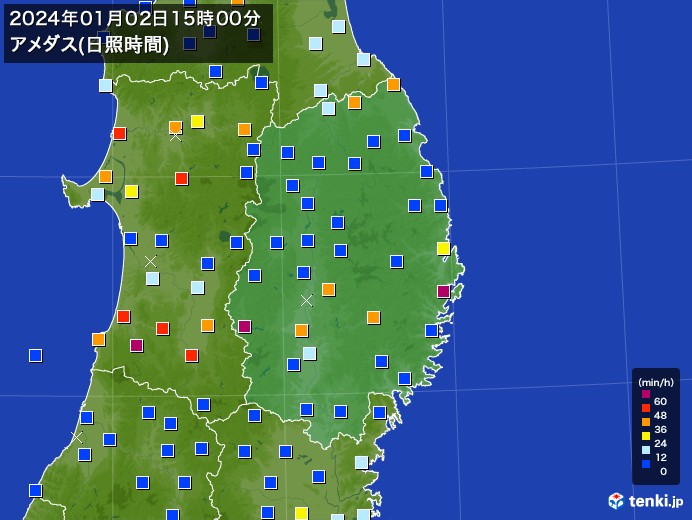Click the purple 60 swatch in legend
Viewport: 692px width, 520px height.
click(646, 394)
